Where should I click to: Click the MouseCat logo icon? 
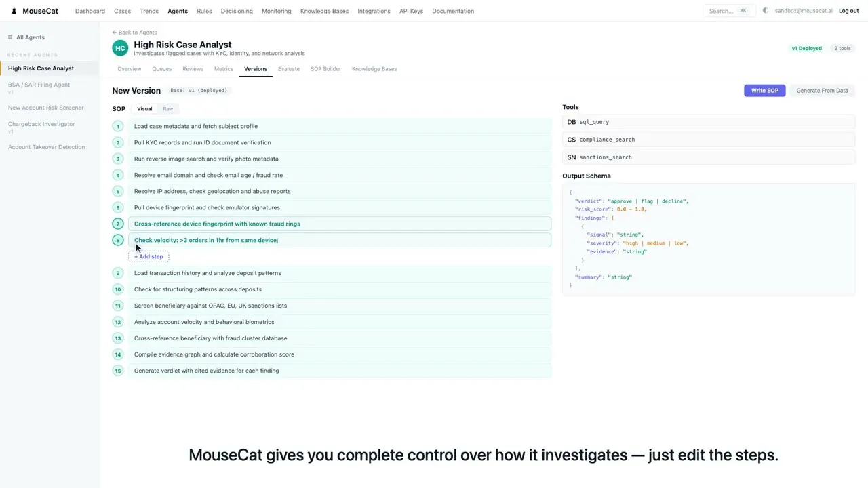coord(14,11)
